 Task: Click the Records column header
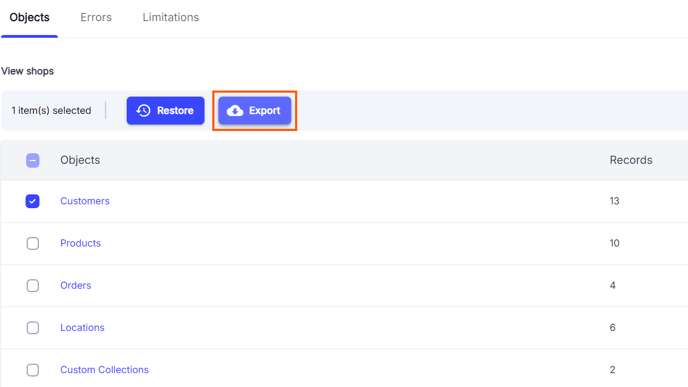coord(631,160)
